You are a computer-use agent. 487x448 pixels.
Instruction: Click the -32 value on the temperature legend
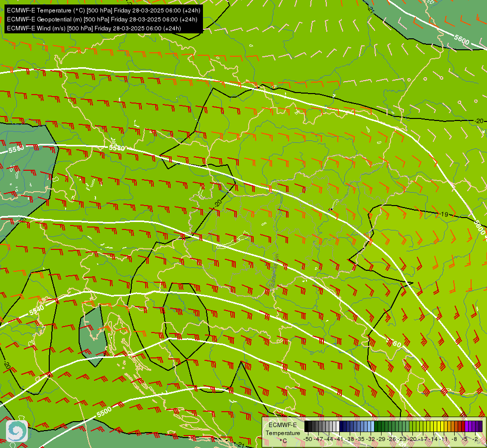371,440
